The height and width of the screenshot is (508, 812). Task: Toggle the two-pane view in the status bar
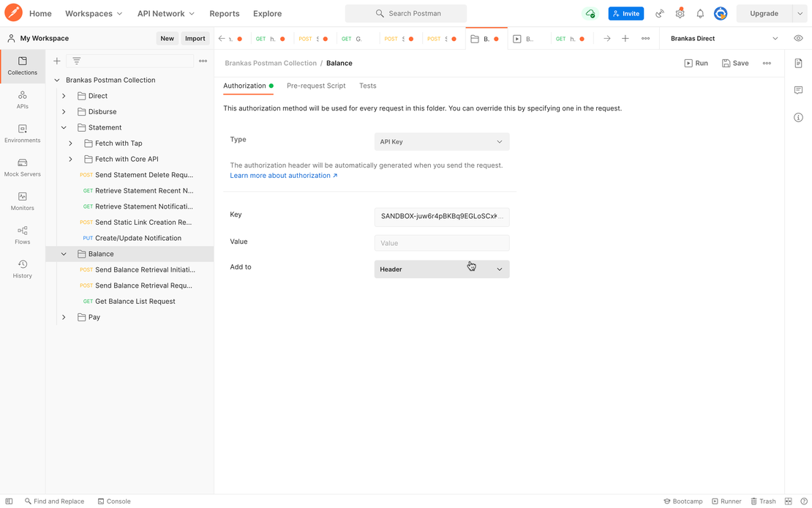click(788, 501)
